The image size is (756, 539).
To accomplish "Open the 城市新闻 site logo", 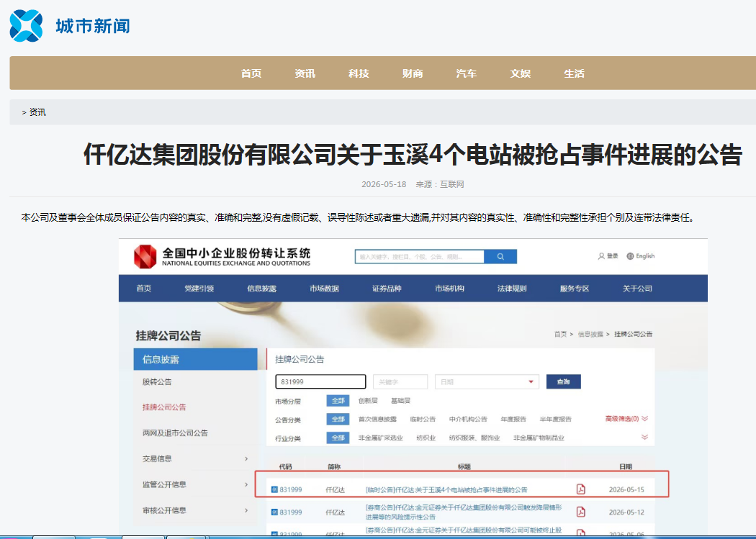I will pos(70,25).
